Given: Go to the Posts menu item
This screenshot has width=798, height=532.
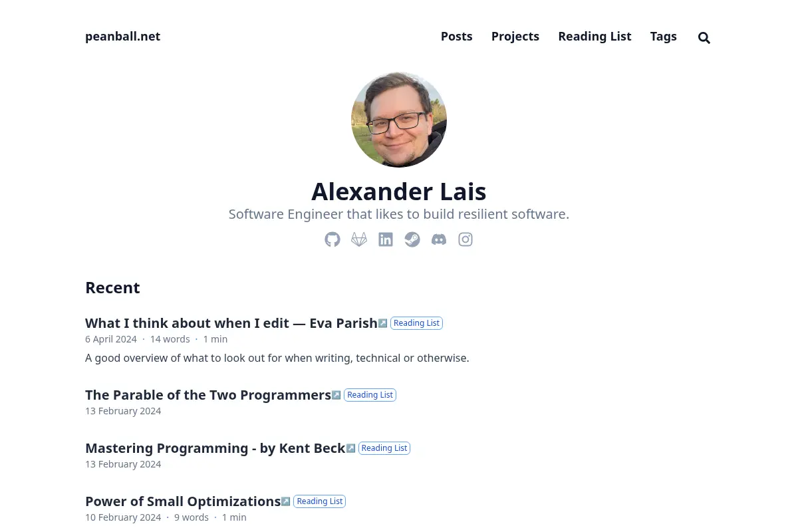Looking at the screenshot, I should pos(456,37).
